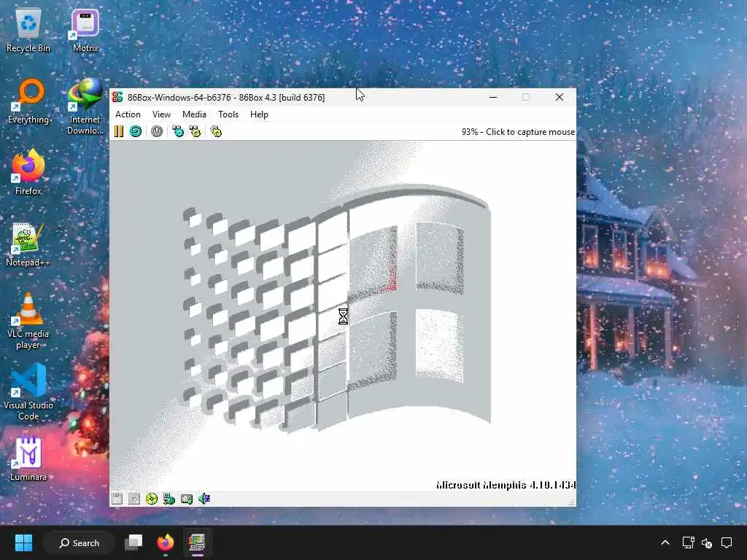Click the 86Box taskbar button

click(197, 542)
